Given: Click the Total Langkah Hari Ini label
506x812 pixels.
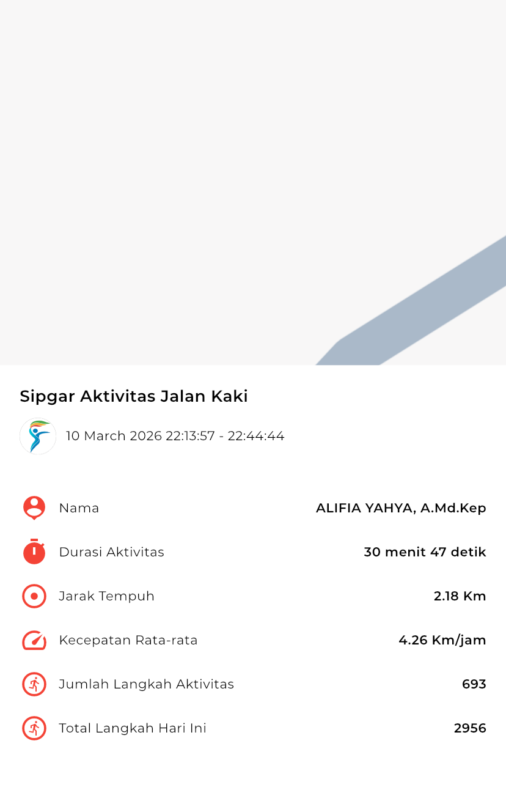Looking at the screenshot, I should 133,728.
